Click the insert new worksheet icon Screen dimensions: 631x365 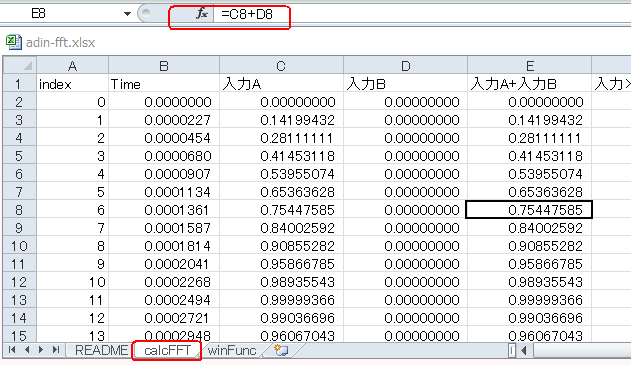coord(281,350)
